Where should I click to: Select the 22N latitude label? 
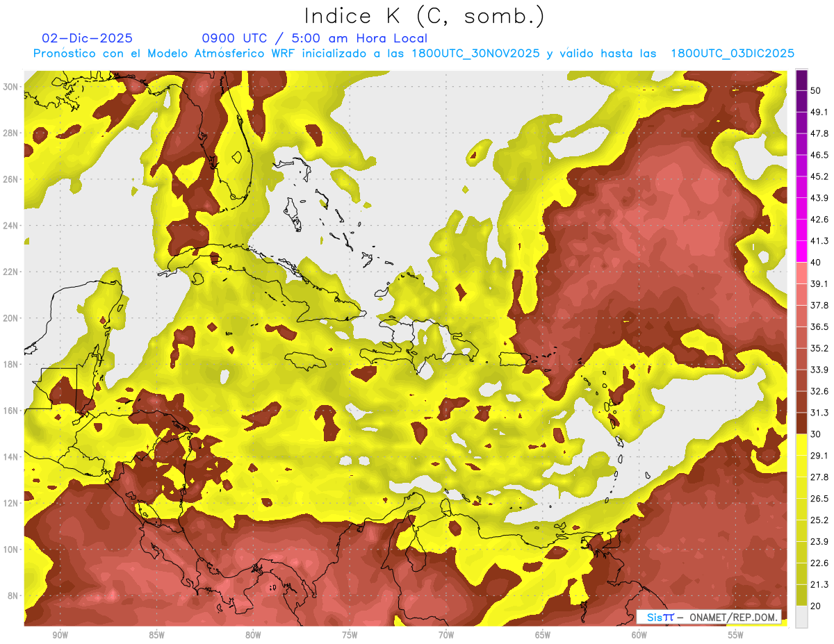(10, 272)
